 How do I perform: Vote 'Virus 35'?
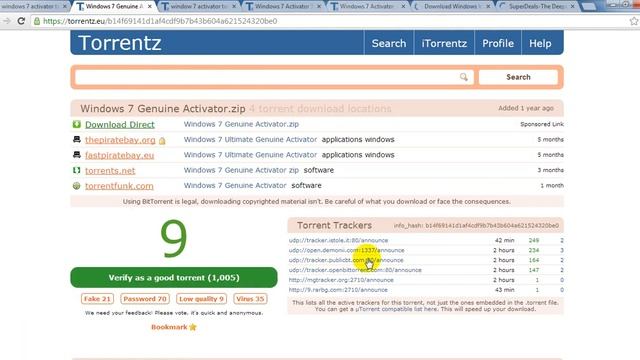coord(250,299)
